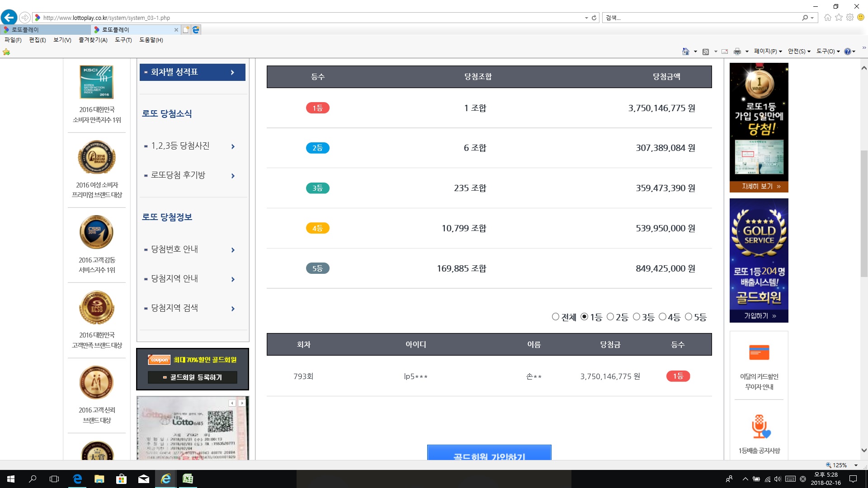Select the 전체 radio button

click(x=556, y=317)
